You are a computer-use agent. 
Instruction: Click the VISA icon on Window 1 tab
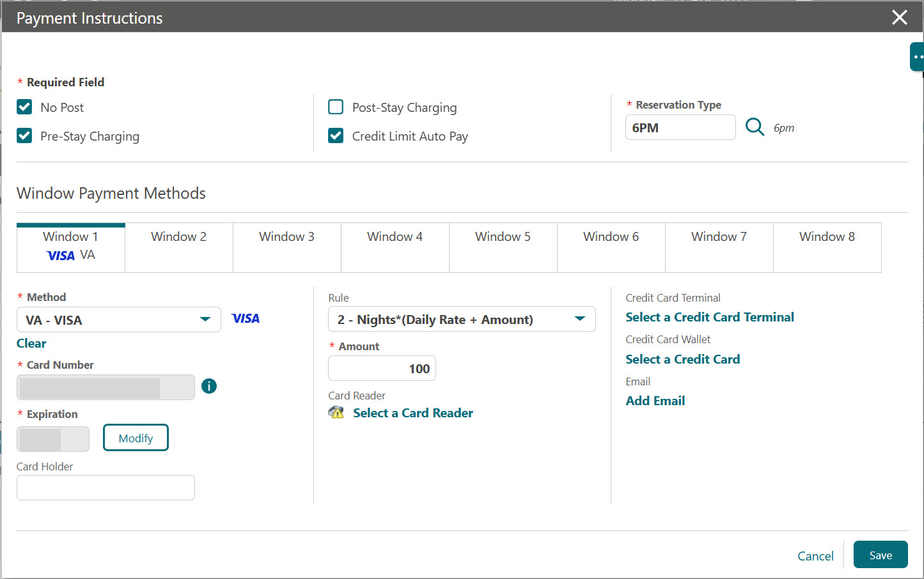coord(61,256)
